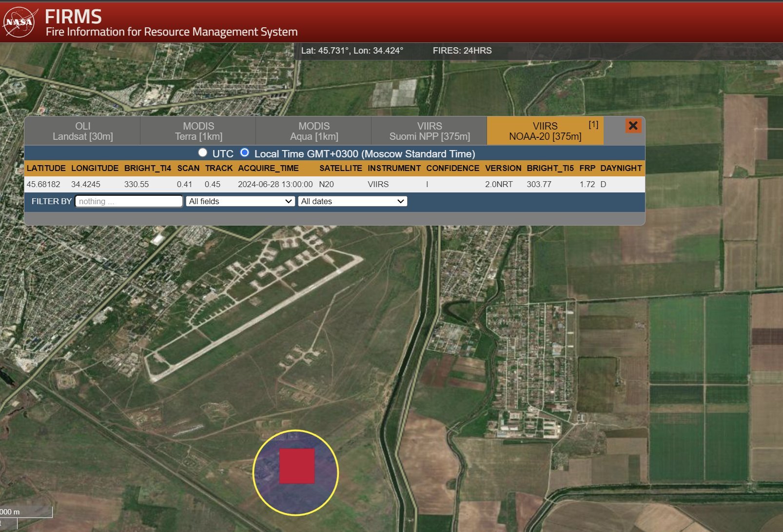783x532 pixels.
Task: Open the MODIS Aqua [1km] tab
Action: 314,131
